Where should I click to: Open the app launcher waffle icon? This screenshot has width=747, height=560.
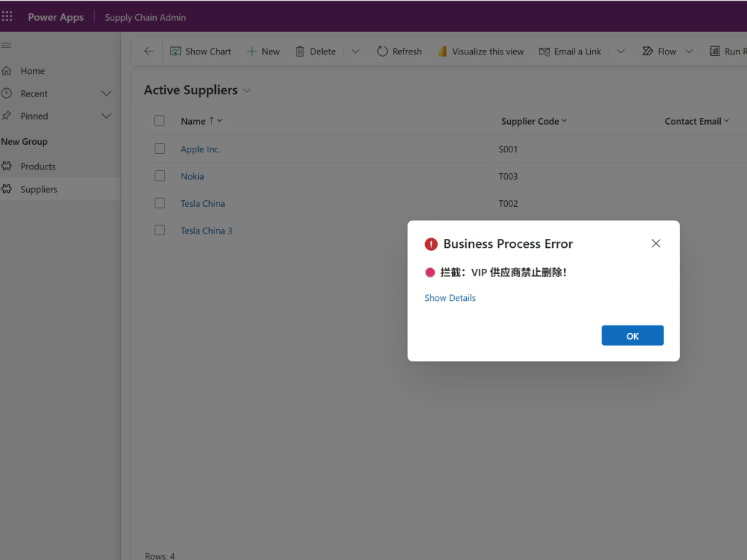[x=7, y=16]
